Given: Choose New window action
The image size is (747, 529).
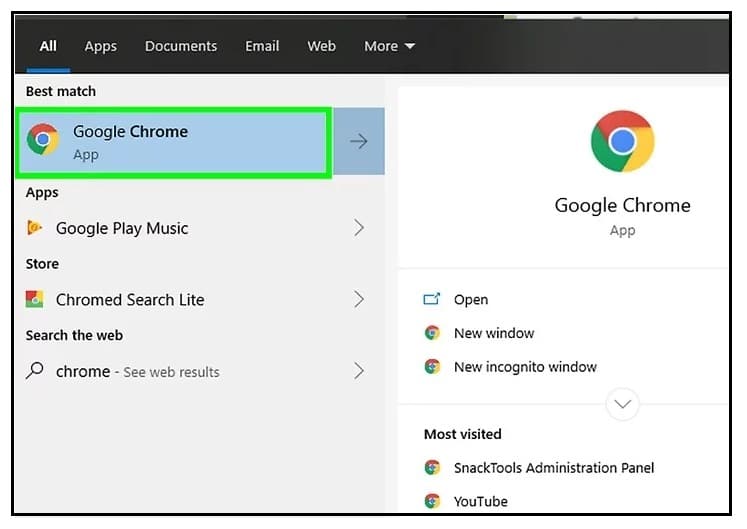Looking at the screenshot, I should point(494,333).
